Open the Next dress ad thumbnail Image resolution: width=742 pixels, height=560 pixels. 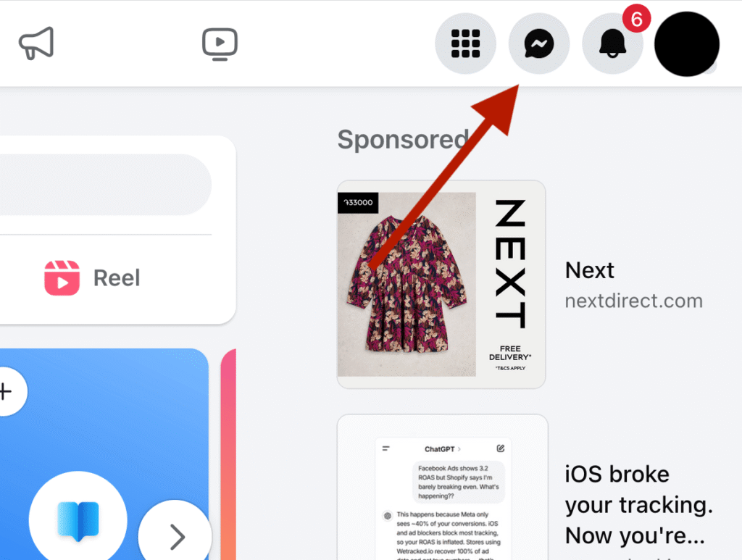tap(441, 284)
